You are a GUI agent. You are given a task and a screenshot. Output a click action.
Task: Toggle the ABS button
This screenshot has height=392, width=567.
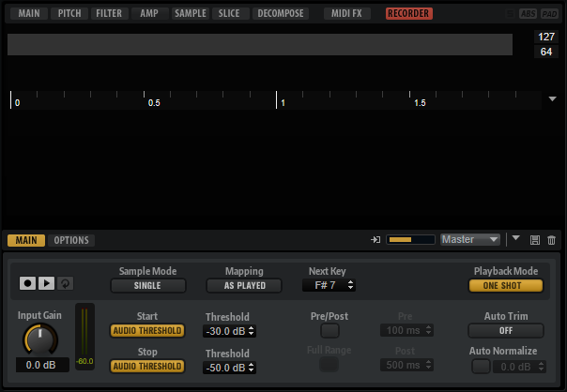(528, 14)
